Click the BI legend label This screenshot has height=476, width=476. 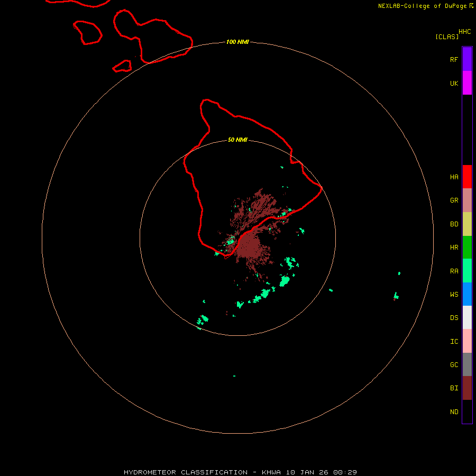(454, 388)
